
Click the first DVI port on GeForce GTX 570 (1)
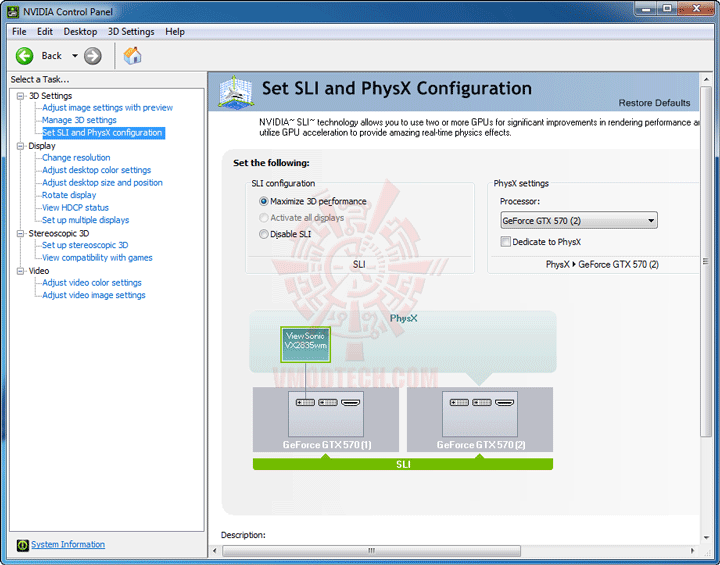305,402
